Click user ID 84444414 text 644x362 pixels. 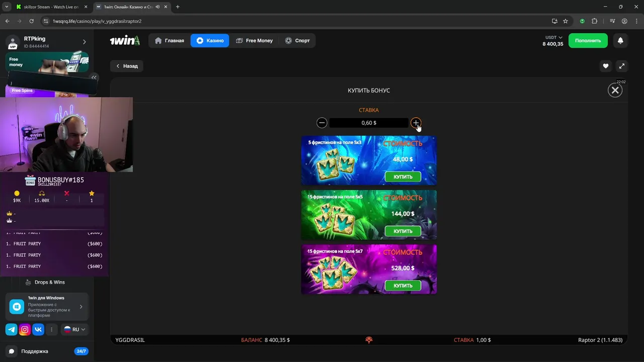[x=37, y=46]
